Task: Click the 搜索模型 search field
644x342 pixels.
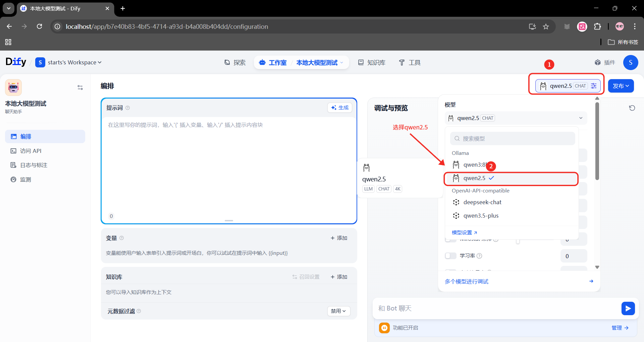Action: pos(513,138)
